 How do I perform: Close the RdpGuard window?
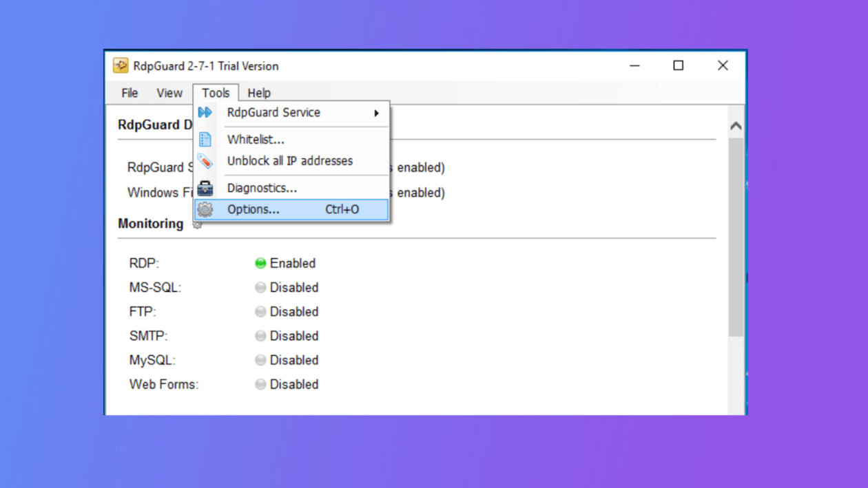[x=723, y=65]
